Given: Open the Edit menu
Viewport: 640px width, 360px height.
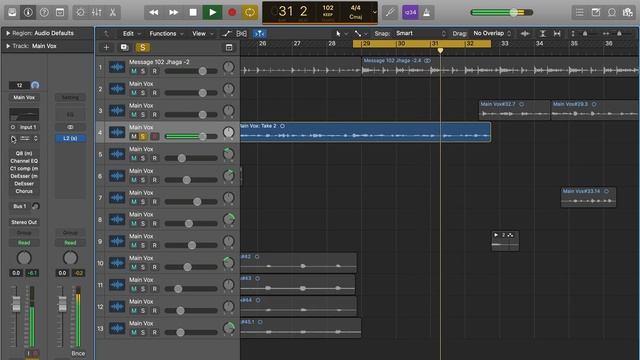Looking at the screenshot, I should click(x=131, y=33).
